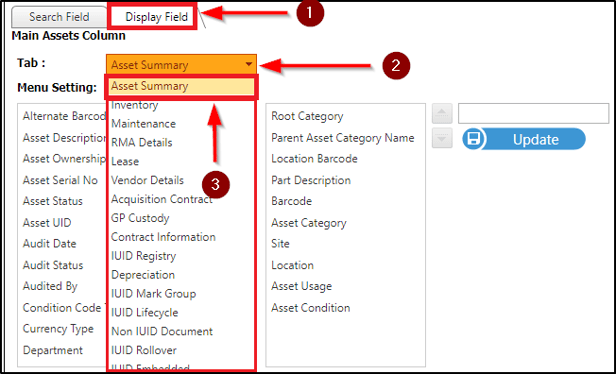Select Site in right list
Image resolution: width=616 pixels, height=374 pixels.
280,244
